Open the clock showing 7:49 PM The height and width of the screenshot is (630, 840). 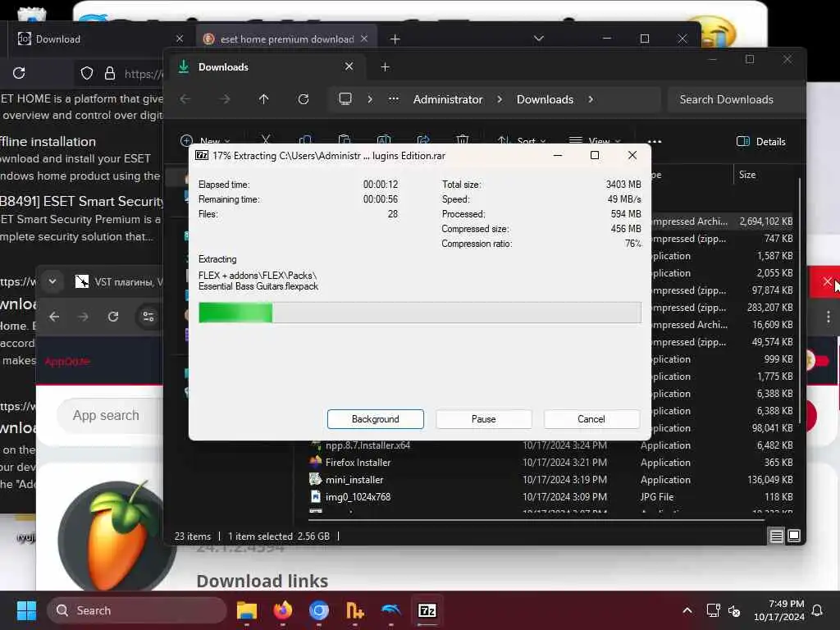(779, 610)
